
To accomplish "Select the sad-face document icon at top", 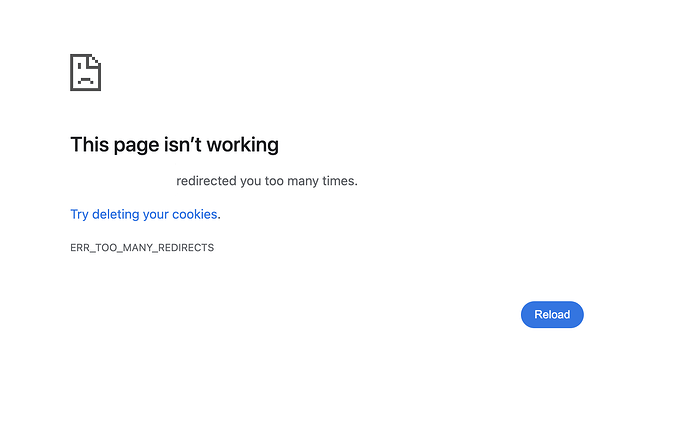I will click(86, 72).
